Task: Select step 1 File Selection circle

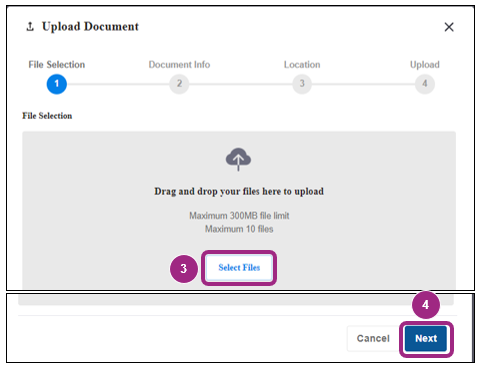Action: tap(57, 84)
